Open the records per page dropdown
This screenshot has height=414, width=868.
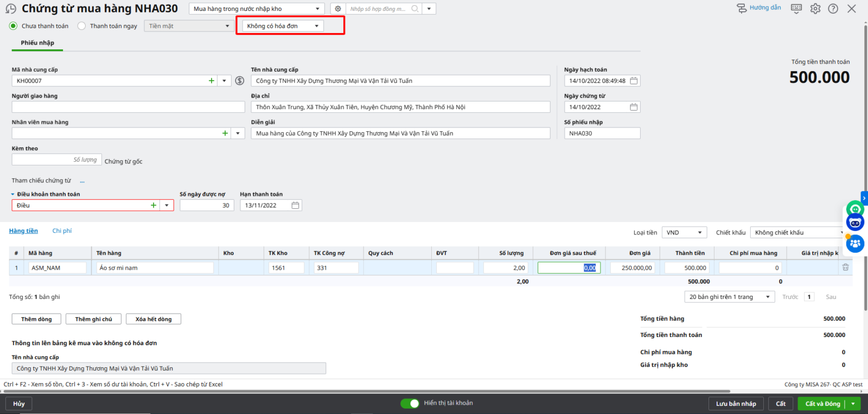(x=729, y=297)
